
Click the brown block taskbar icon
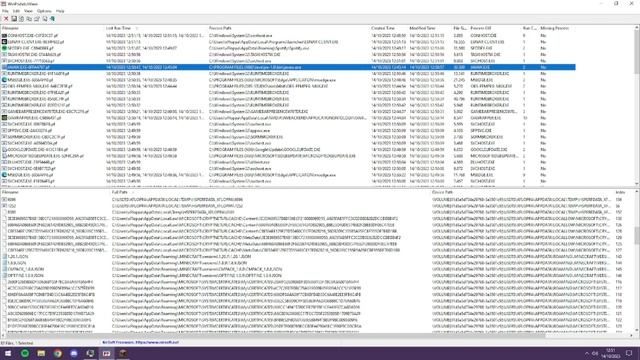coord(123,353)
